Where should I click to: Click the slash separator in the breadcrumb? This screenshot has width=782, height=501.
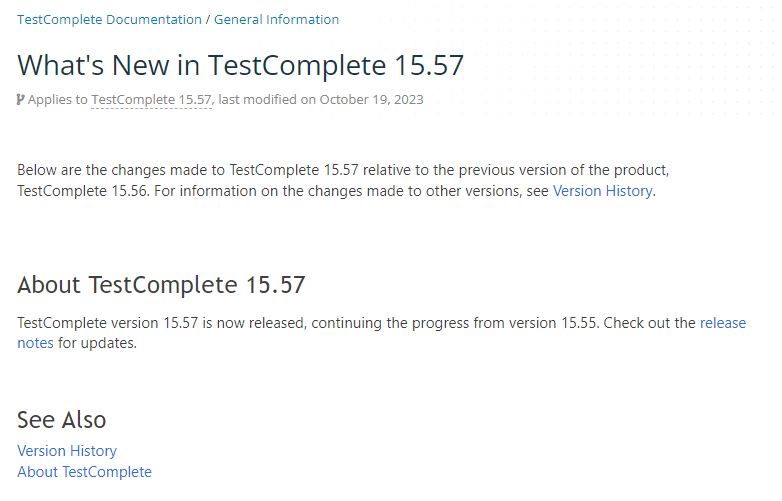(x=208, y=19)
